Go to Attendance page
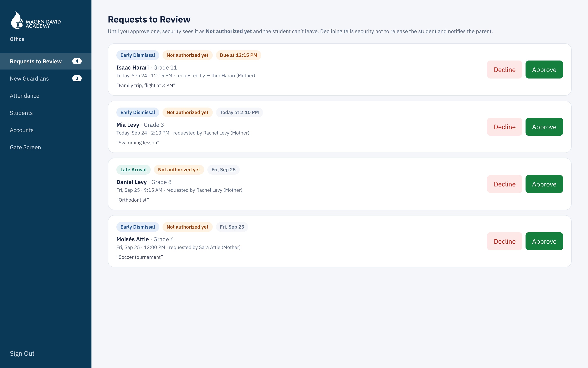Screen dimensions: 588x368 46,96
